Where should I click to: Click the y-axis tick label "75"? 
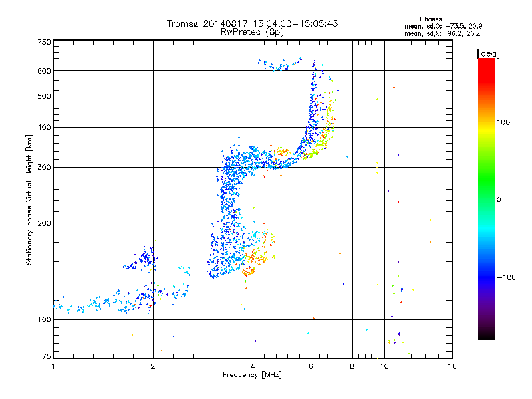(x=47, y=356)
